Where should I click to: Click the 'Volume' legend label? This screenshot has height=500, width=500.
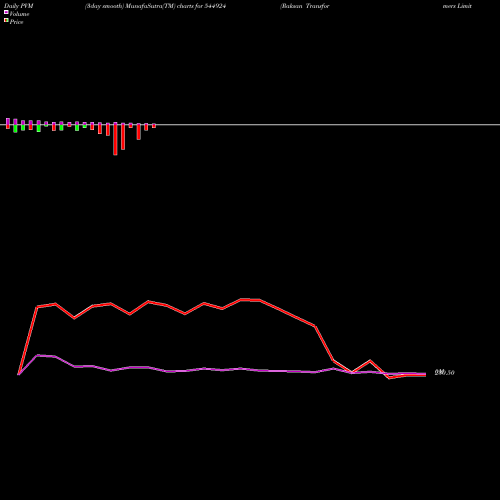[x=19, y=14]
